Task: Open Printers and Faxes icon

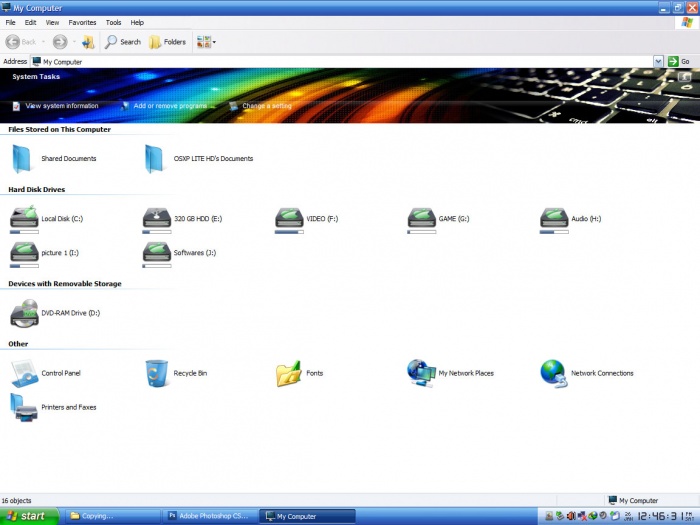Action: [x=24, y=407]
